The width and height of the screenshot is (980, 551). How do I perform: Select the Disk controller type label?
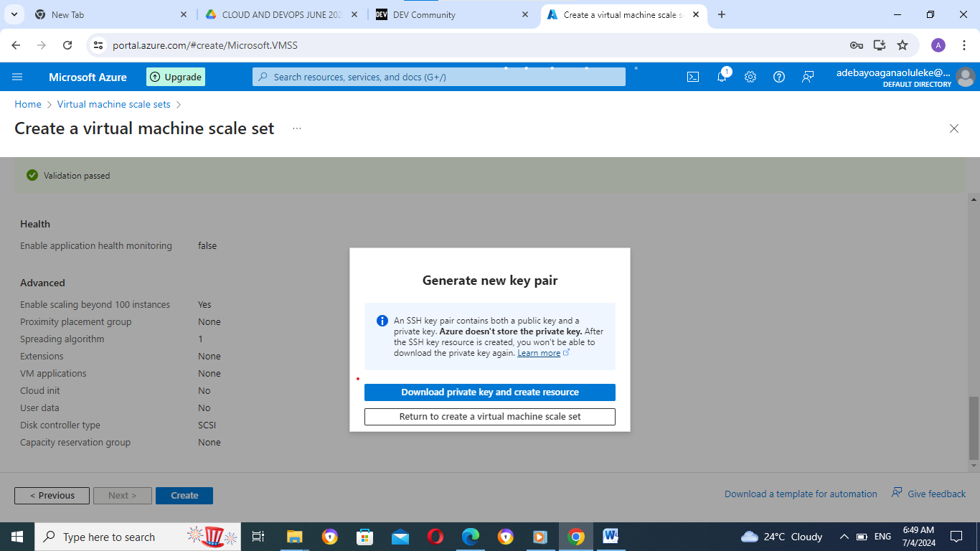(60, 425)
